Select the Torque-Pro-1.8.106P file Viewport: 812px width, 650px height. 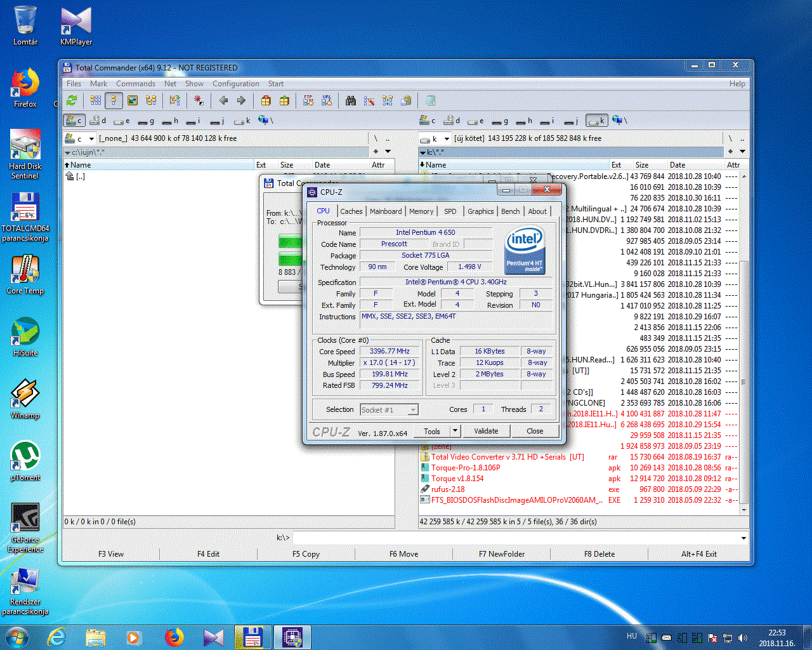[579, 468]
